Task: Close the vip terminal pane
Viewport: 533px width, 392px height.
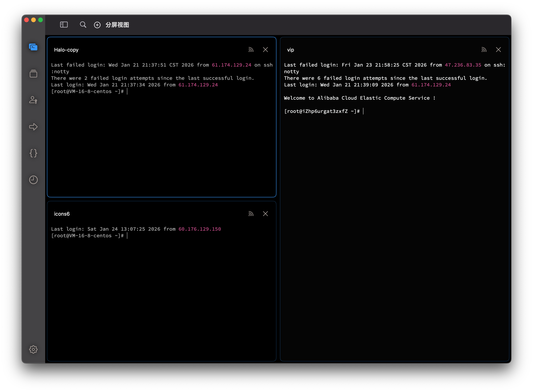Action: coord(498,50)
